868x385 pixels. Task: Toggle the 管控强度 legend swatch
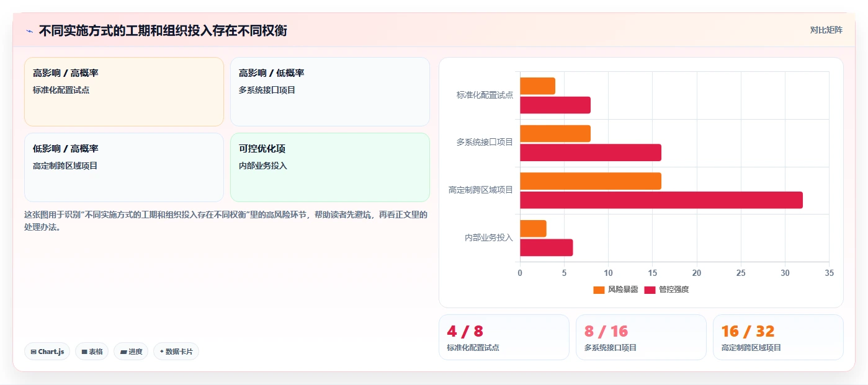[650, 290]
